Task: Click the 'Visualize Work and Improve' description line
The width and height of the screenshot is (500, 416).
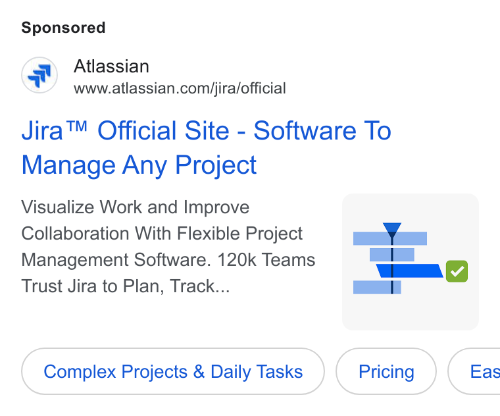Action: (135, 207)
